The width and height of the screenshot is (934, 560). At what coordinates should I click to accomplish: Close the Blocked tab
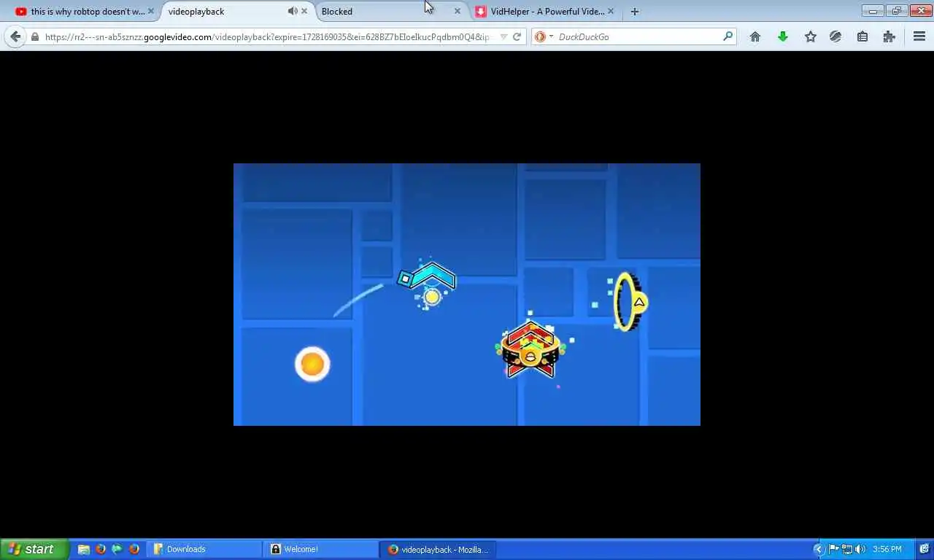[x=458, y=12]
